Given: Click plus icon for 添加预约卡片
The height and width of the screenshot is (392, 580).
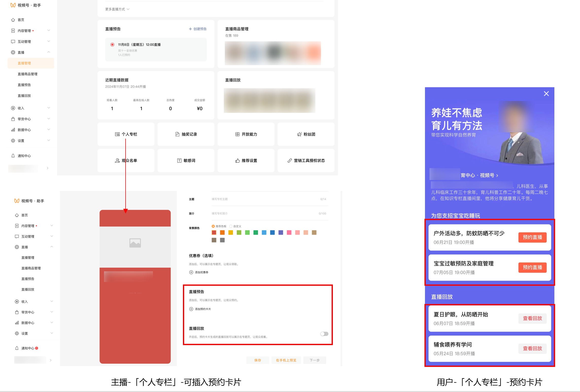Looking at the screenshot, I should point(191,309).
